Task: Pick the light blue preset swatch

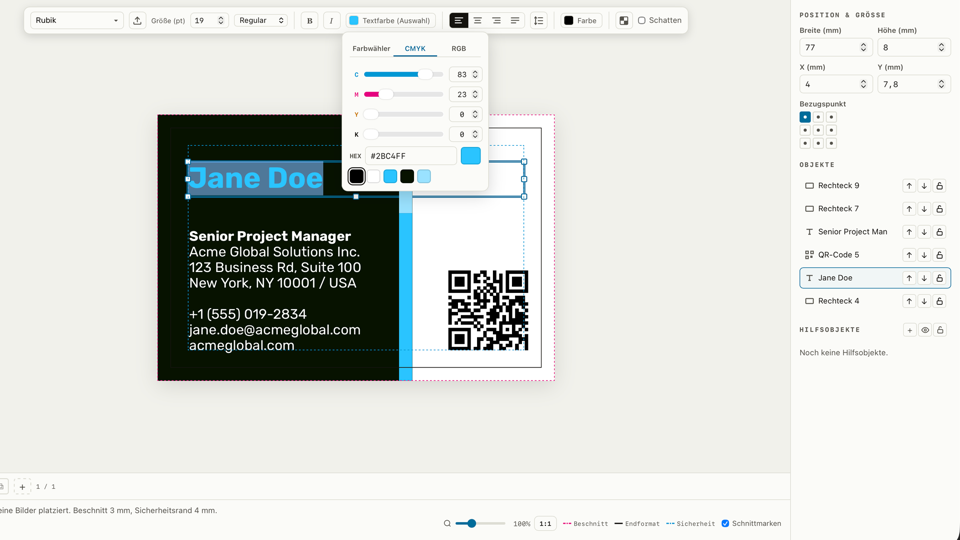Action: pos(424,176)
